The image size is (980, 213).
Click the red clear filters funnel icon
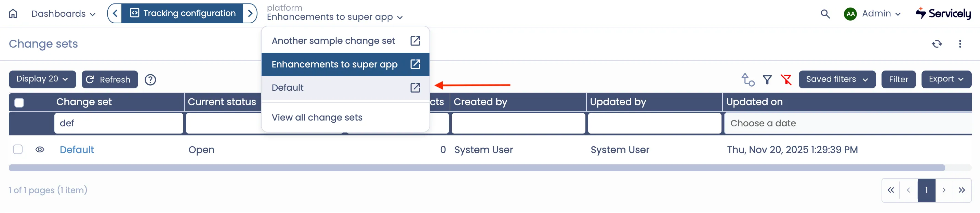point(786,80)
